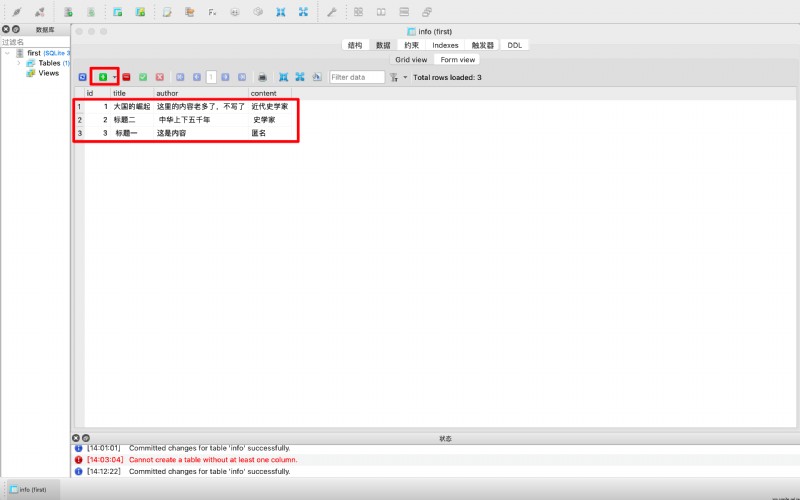This screenshot has width=800, height=500.
Task: Click the connect to database plug icon
Action: pyautogui.click(x=17, y=12)
